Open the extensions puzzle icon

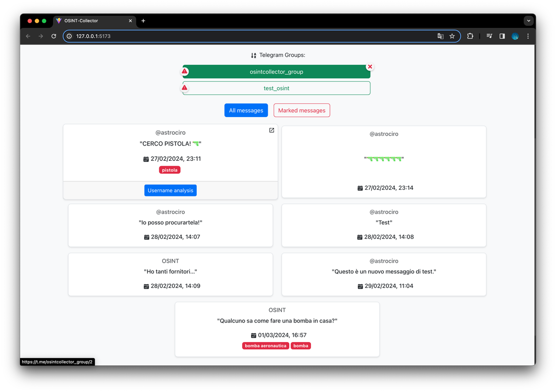(470, 36)
